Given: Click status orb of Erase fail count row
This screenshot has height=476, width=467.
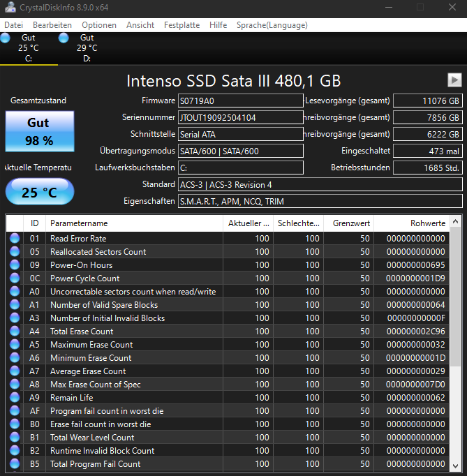Looking at the screenshot, I should tap(15, 424).
